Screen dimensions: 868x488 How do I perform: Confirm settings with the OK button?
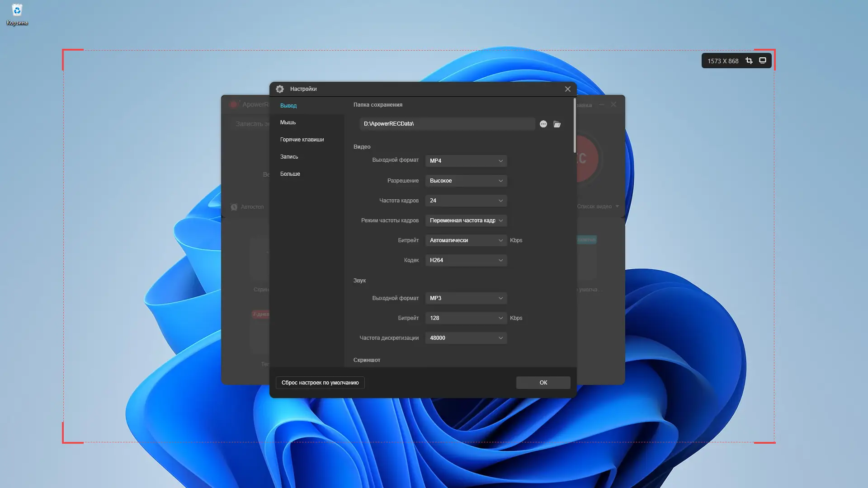[x=543, y=383]
